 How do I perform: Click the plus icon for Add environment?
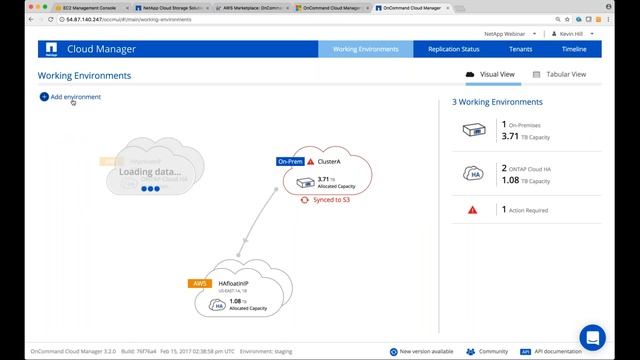point(44,97)
